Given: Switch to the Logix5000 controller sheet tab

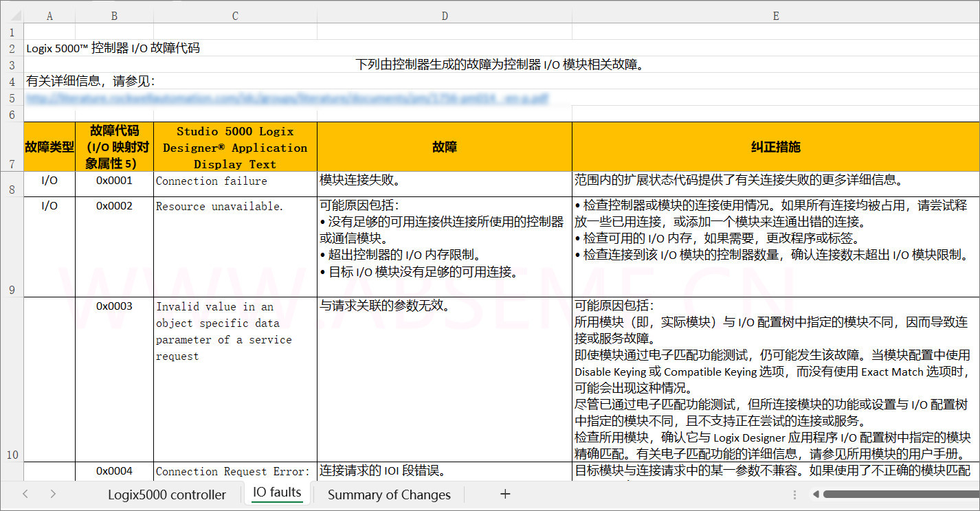Looking at the screenshot, I should pos(167,494).
